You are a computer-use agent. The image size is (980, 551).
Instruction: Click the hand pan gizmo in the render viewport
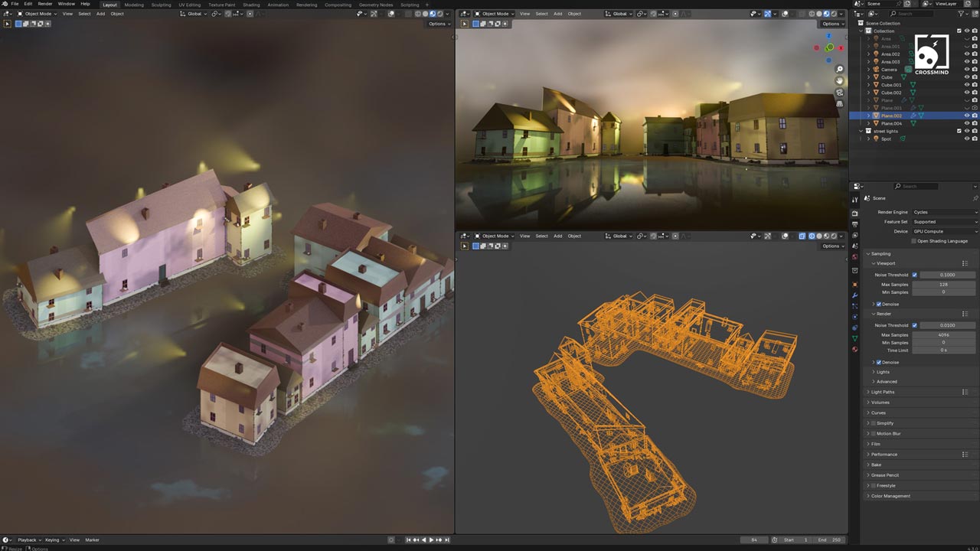[840, 80]
